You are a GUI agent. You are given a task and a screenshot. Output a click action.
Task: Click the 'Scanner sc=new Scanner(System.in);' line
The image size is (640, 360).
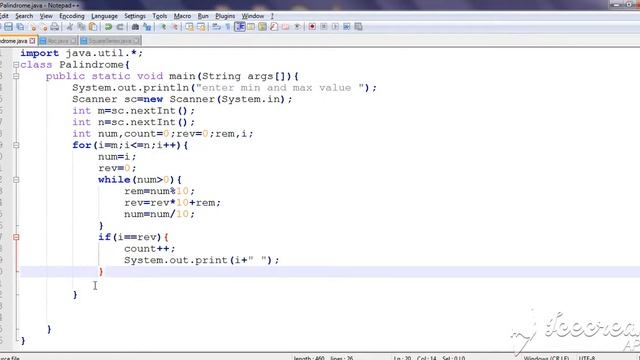point(182,99)
